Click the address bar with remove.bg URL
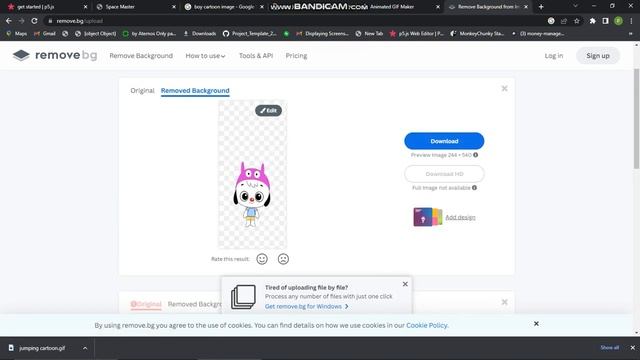The height and width of the screenshot is (360, 640). click(x=294, y=21)
